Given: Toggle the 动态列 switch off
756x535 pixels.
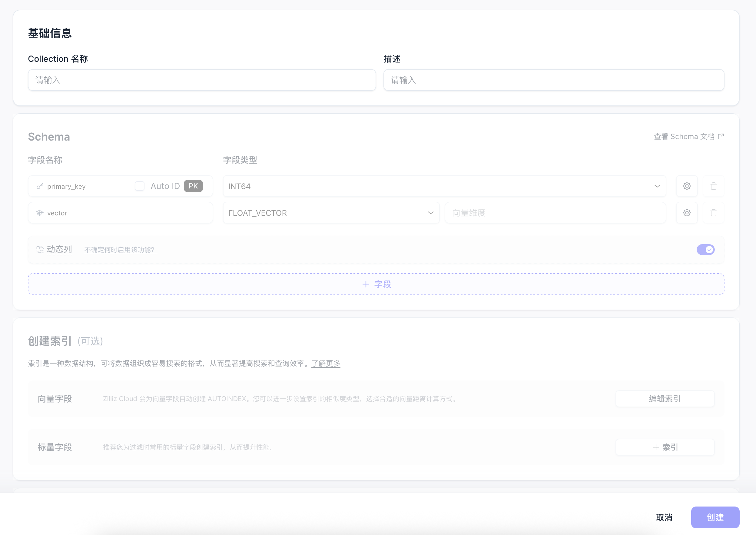Looking at the screenshot, I should [x=705, y=250].
